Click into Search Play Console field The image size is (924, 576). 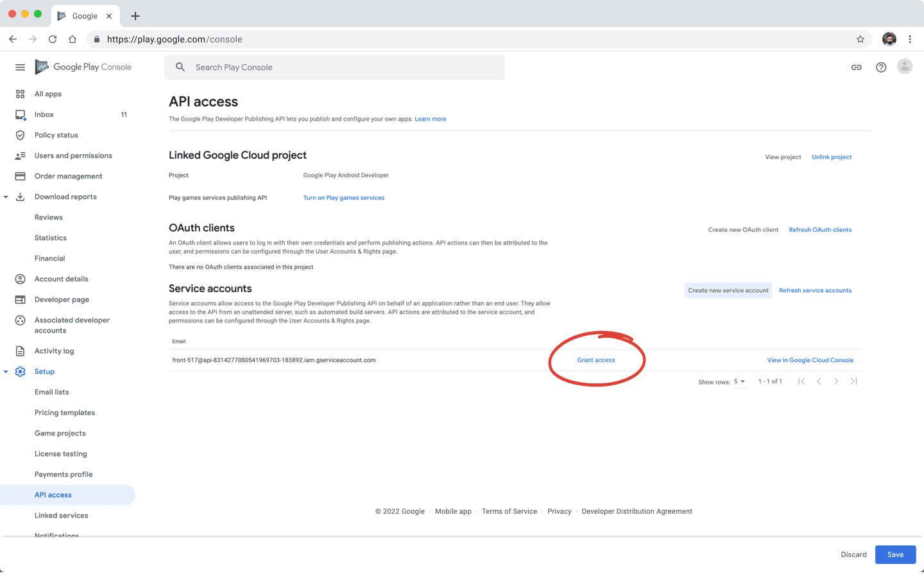pyautogui.click(x=334, y=67)
